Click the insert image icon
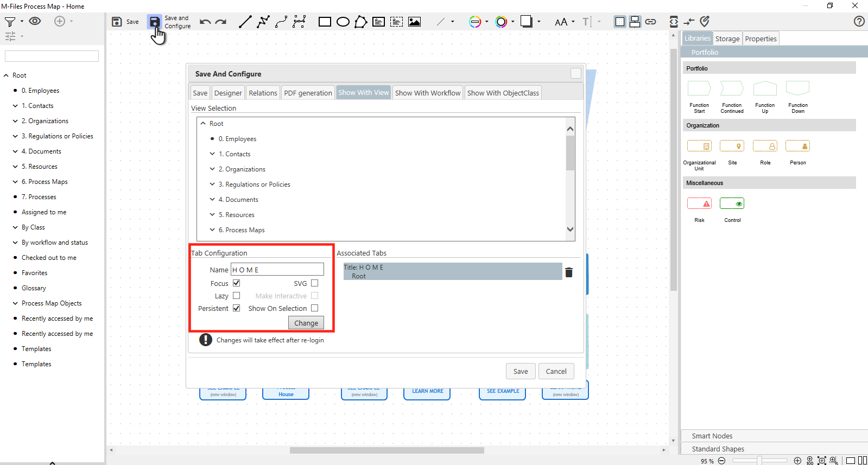Screen dimensions: 868x465 [414, 22]
